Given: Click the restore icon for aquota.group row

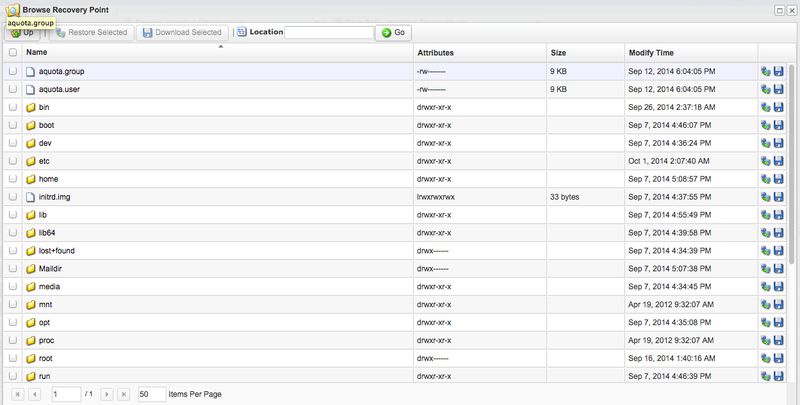Looking at the screenshot, I should click(766, 72).
